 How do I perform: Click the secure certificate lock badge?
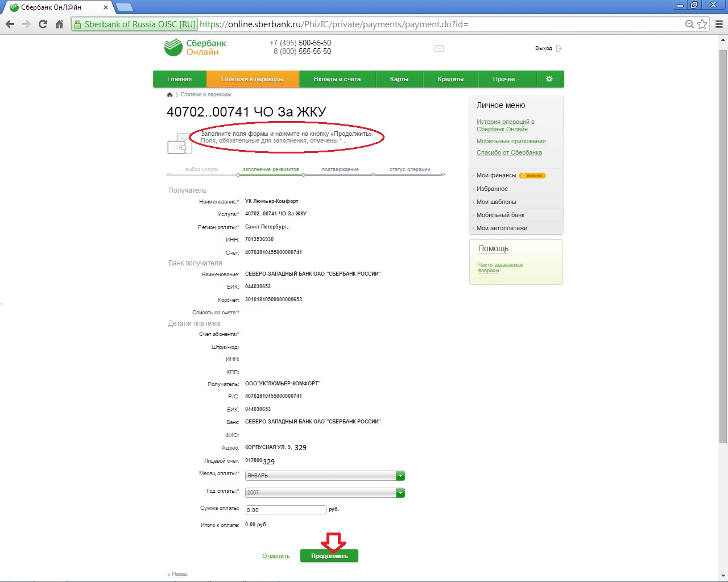coord(134,24)
